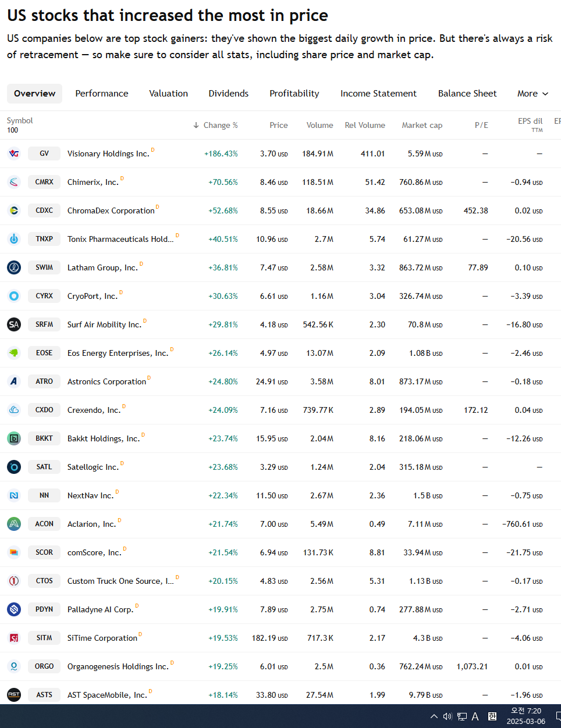Open the Income Statement tab
The height and width of the screenshot is (728, 561).
click(379, 94)
